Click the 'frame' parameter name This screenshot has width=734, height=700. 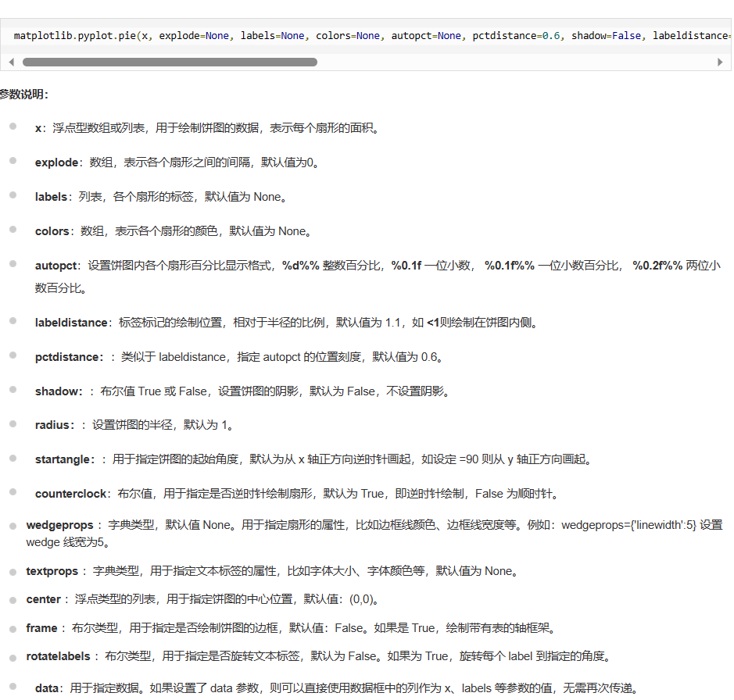pos(41,628)
